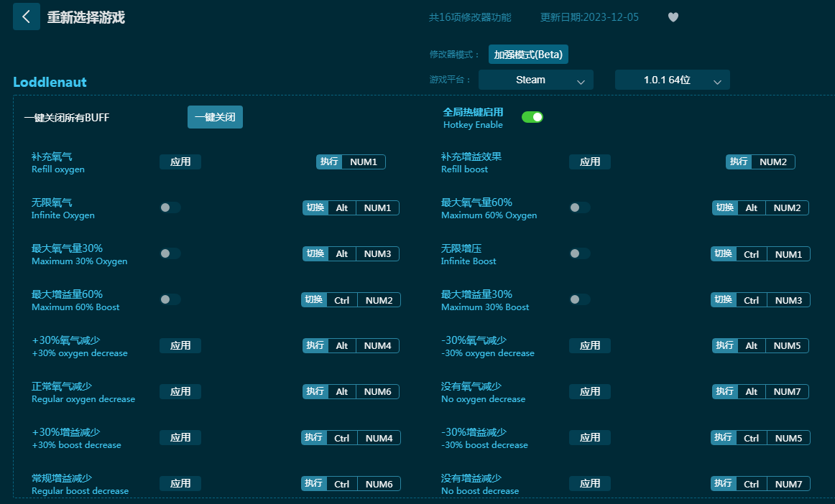Enable Maximum 30% Boost toggle
Image resolution: width=835 pixels, height=504 pixels.
579,299
